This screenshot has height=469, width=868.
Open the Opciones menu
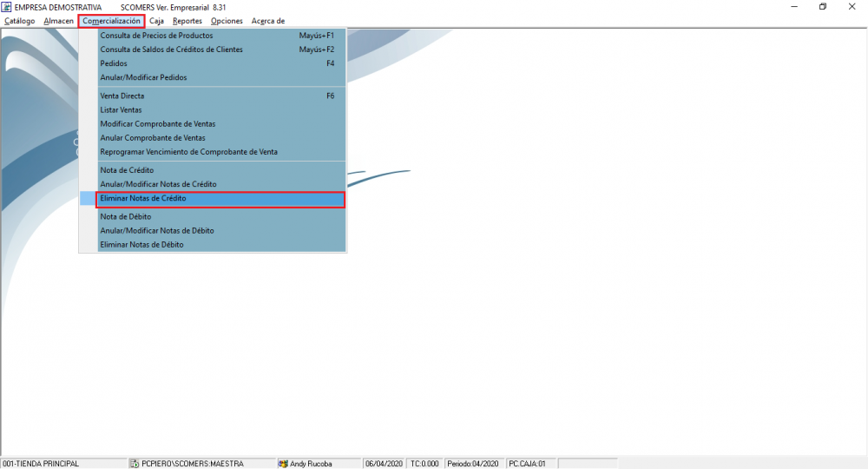(227, 21)
